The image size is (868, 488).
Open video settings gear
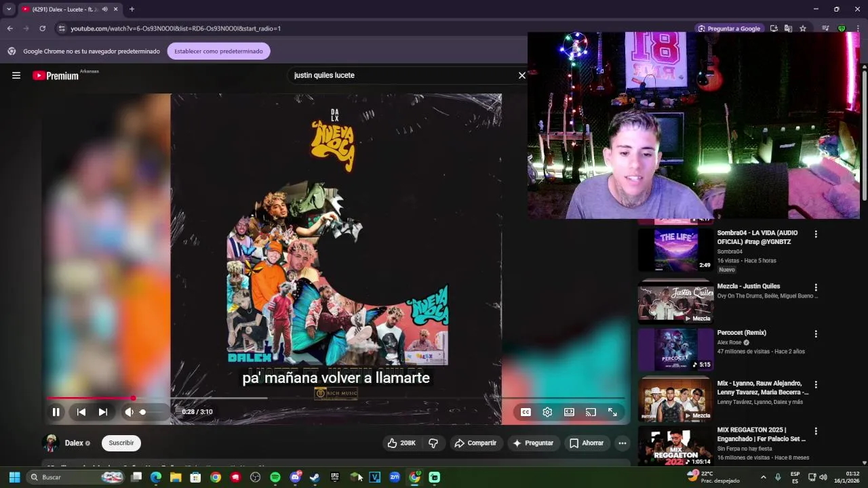tap(547, 412)
